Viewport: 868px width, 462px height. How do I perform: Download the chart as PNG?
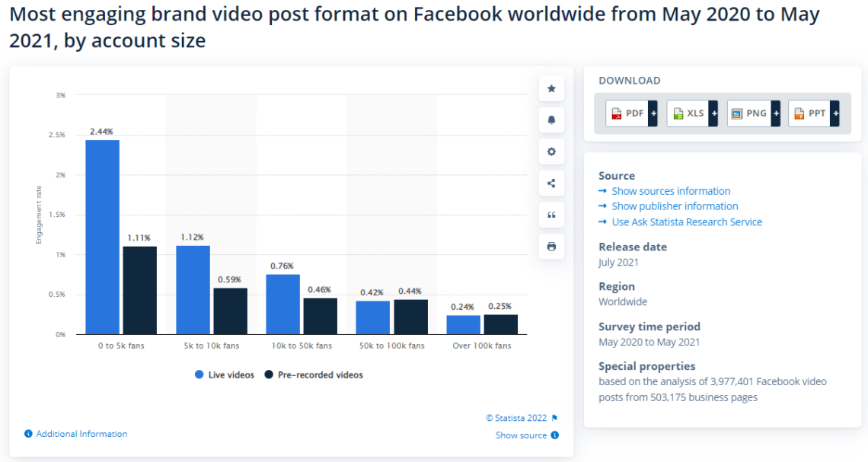(749, 113)
